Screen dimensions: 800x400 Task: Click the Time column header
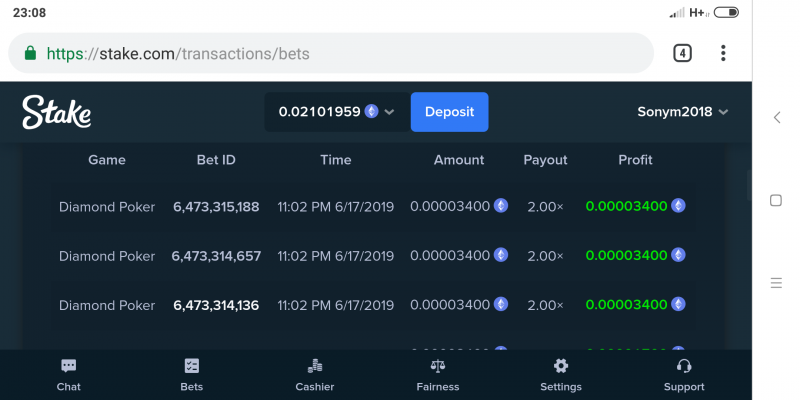point(336,160)
